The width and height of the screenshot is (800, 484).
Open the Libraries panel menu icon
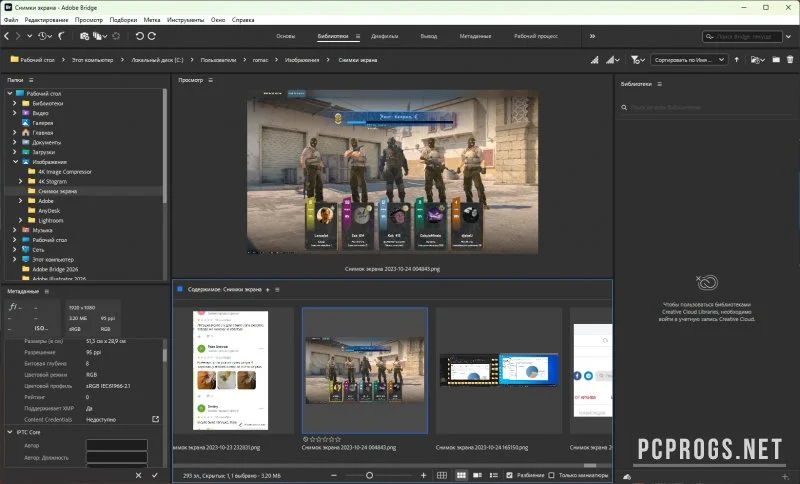click(659, 84)
